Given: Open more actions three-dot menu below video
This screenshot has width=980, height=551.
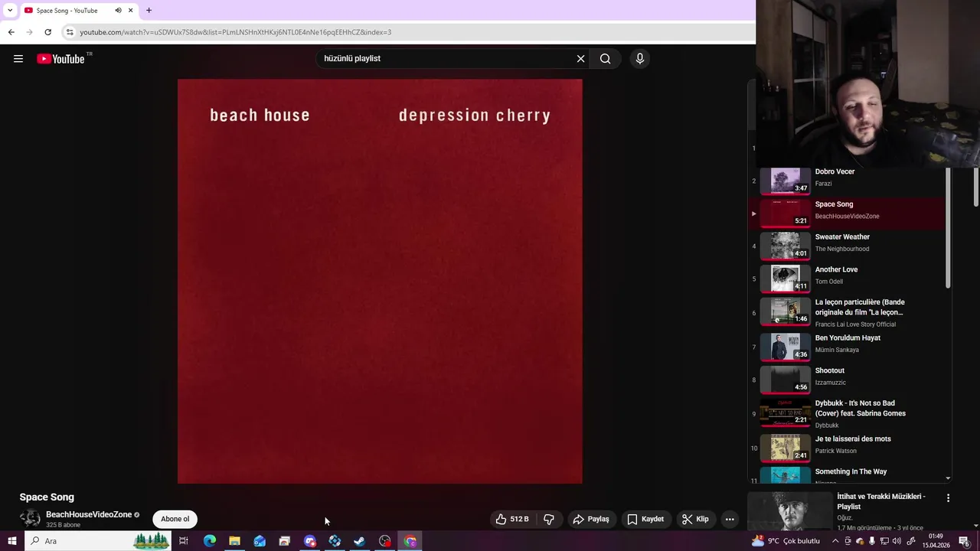Looking at the screenshot, I should (730, 519).
